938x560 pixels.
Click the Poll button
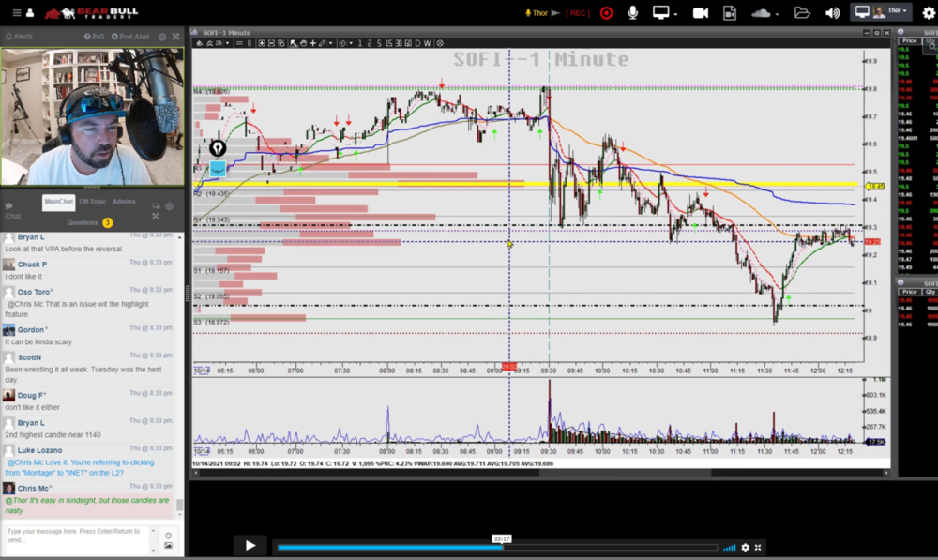click(x=94, y=37)
